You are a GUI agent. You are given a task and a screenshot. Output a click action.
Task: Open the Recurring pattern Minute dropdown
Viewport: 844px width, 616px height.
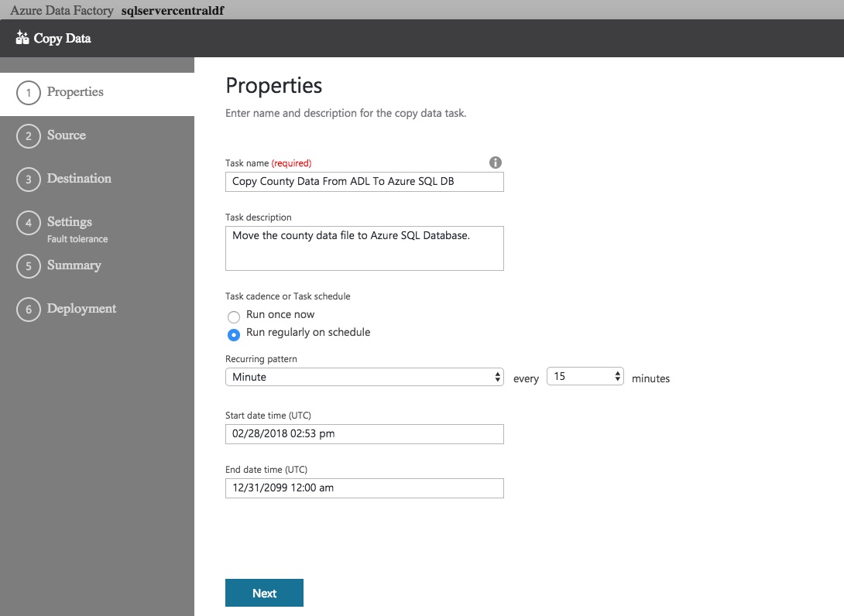(x=365, y=377)
